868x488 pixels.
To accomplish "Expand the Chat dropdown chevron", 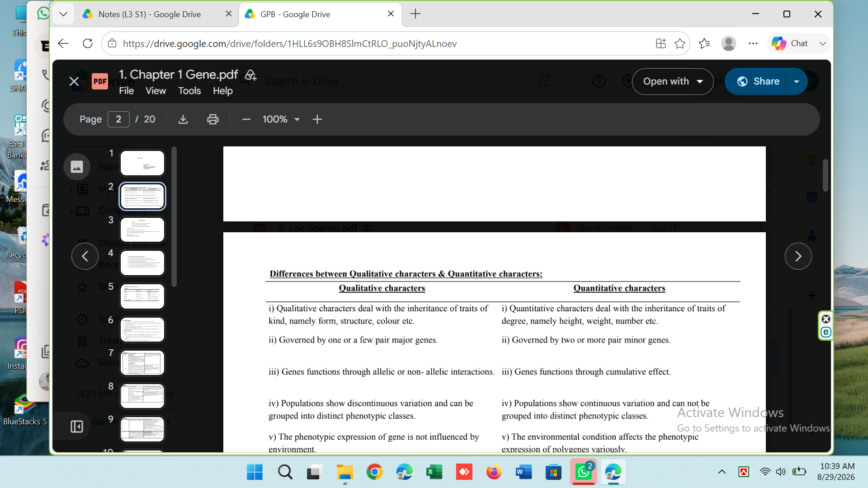I will tap(823, 43).
